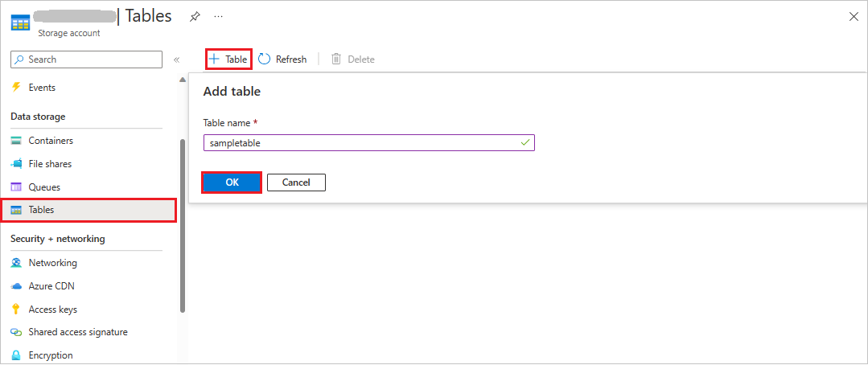Collapse the sidebar with double chevron

pyautogui.click(x=176, y=59)
